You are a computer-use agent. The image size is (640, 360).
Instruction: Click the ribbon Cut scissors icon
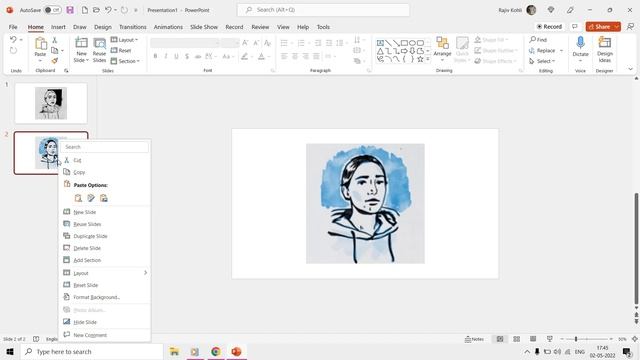(x=54, y=40)
